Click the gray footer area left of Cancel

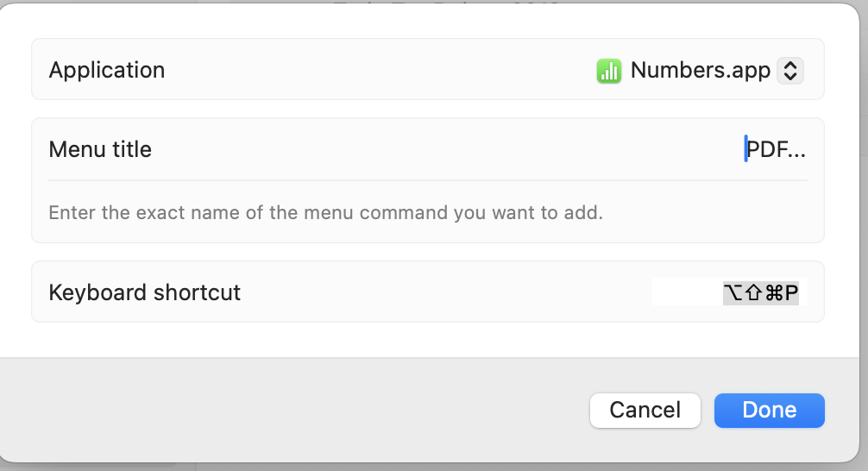click(x=293, y=410)
